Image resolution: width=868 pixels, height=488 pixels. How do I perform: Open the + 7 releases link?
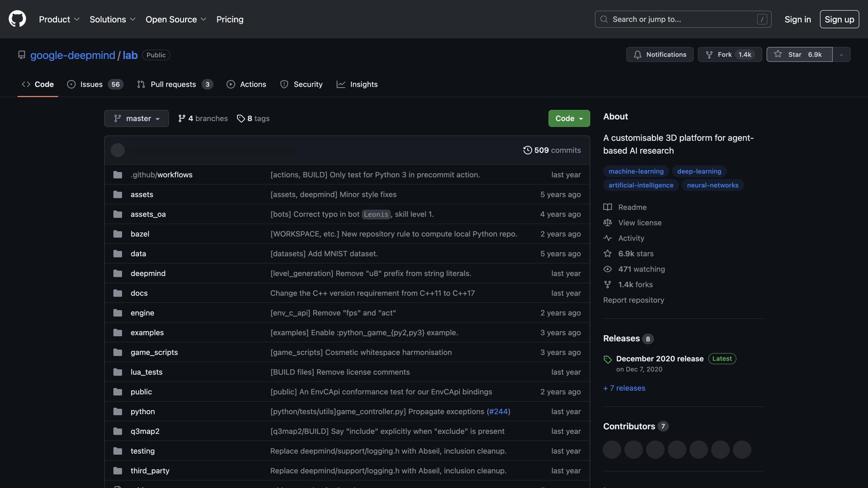pos(624,388)
